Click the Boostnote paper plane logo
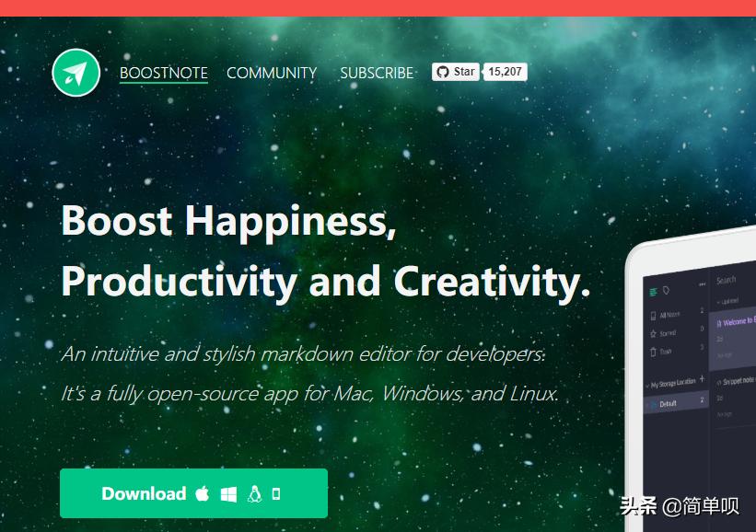Image resolution: width=756 pixels, height=532 pixels. point(76,73)
